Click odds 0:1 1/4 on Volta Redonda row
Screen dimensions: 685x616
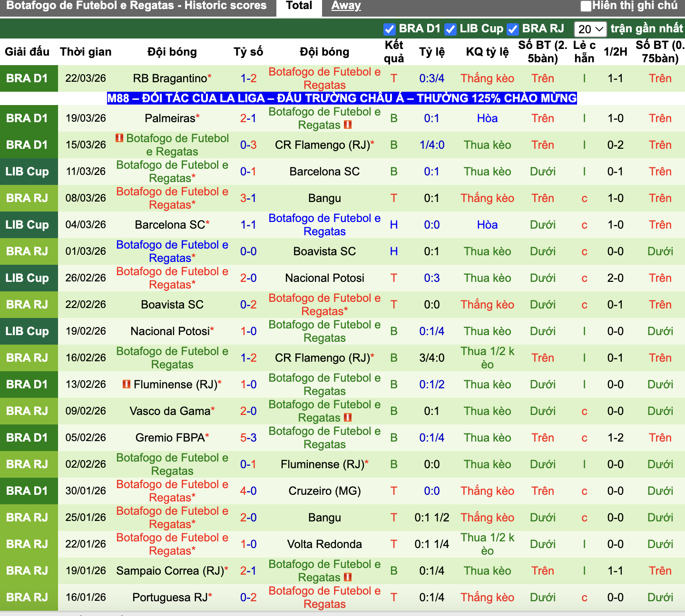(432, 544)
